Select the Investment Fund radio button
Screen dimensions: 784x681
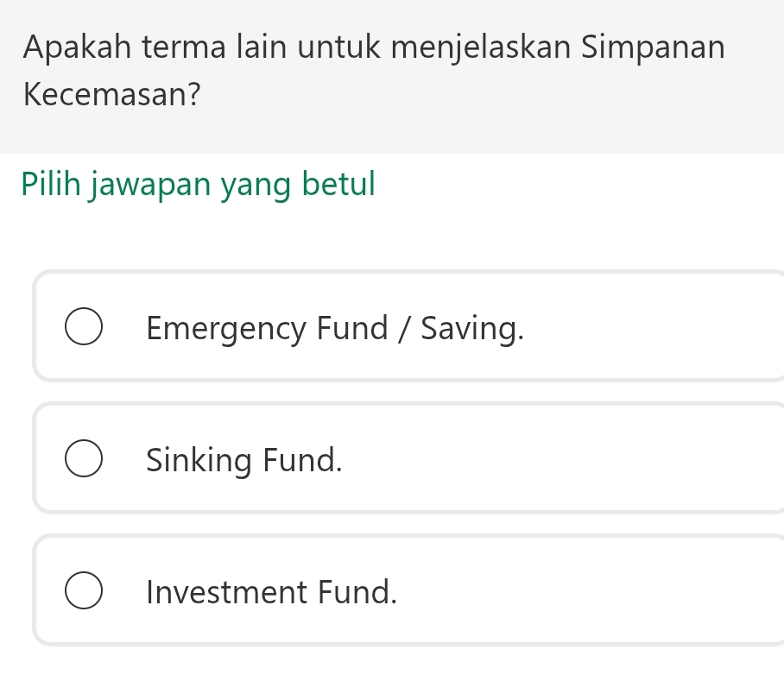coord(83,592)
